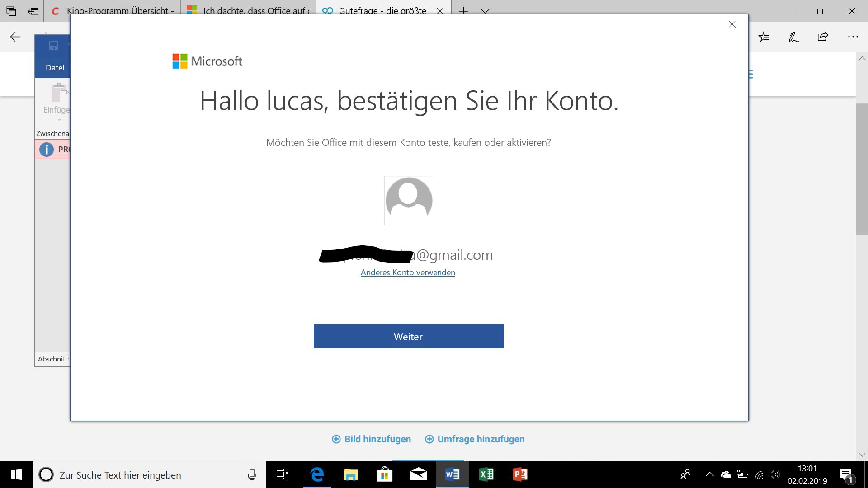Click the Microsoft logo in the dialog
Viewport: 868px width, 488px height.
(207, 61)
